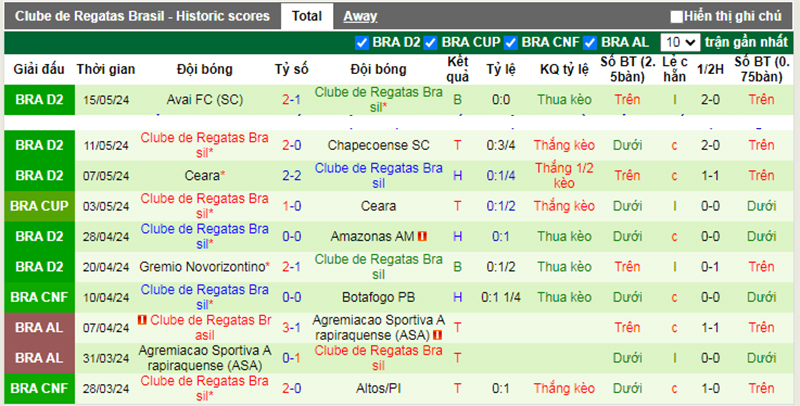Click the BRA D2 badge on the 15/05/24 row

pyautogui.click(x=40, y=100)
